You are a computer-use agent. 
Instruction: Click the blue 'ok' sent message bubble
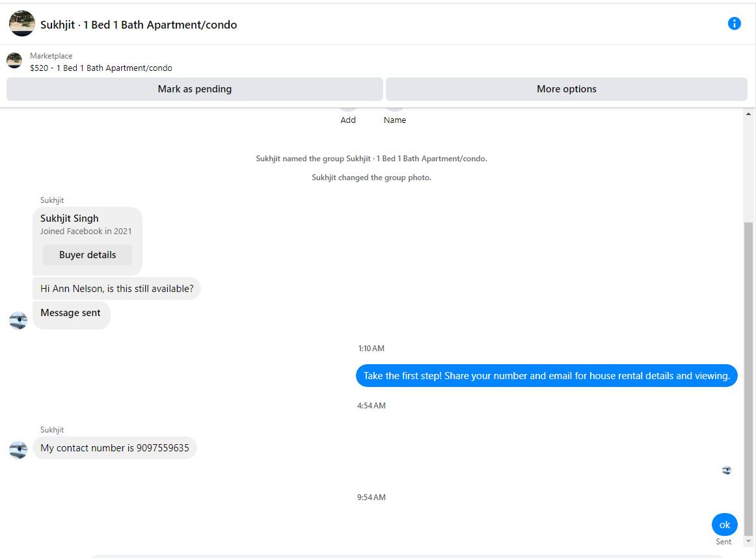tap(724, 525)
